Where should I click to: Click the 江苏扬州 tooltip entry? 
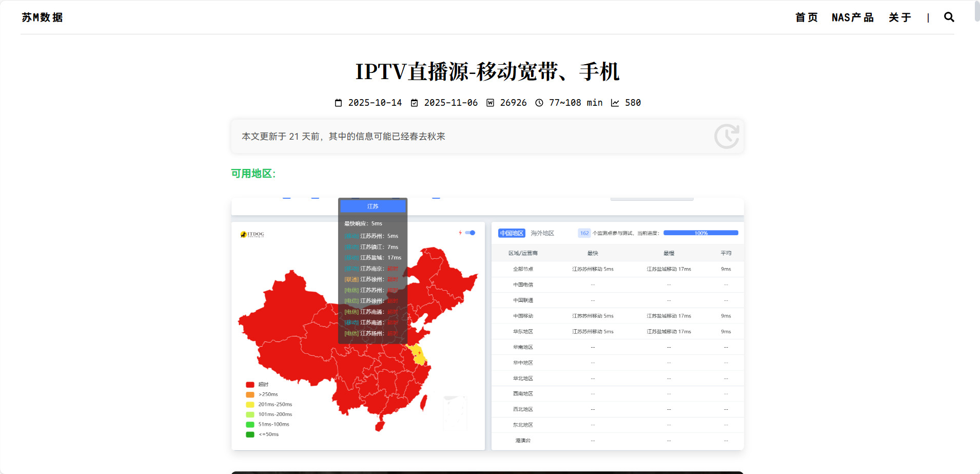(371, 333)
